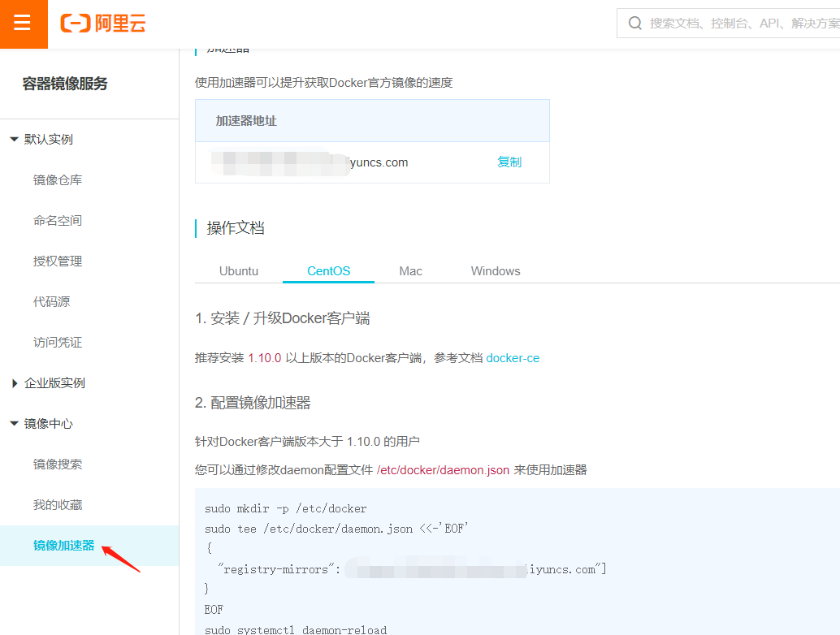Open 镜像搜索 page

pyautogui.click(x=57, y=464)
